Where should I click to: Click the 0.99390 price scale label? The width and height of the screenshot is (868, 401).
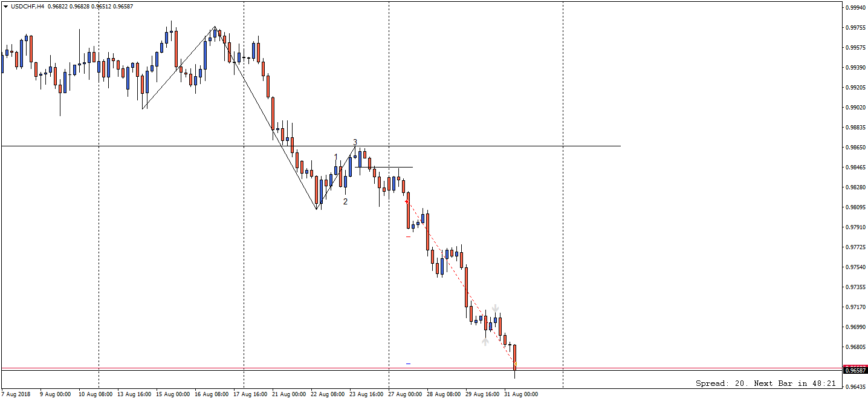855,68
